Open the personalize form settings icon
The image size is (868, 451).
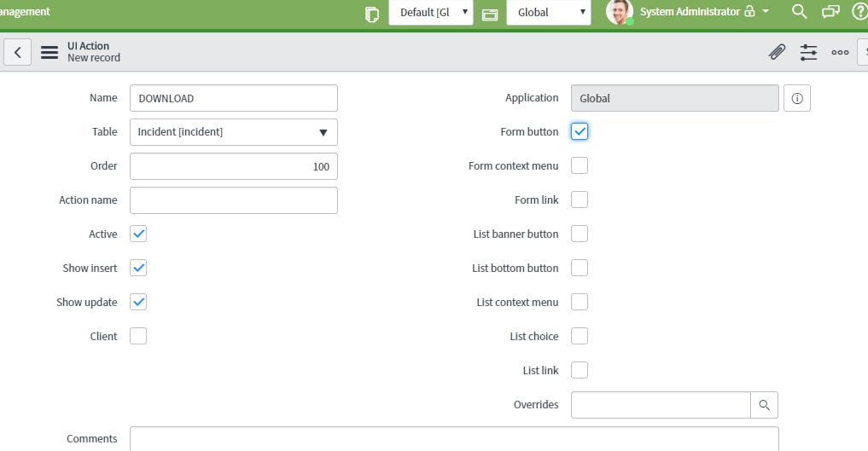(808, 53)
